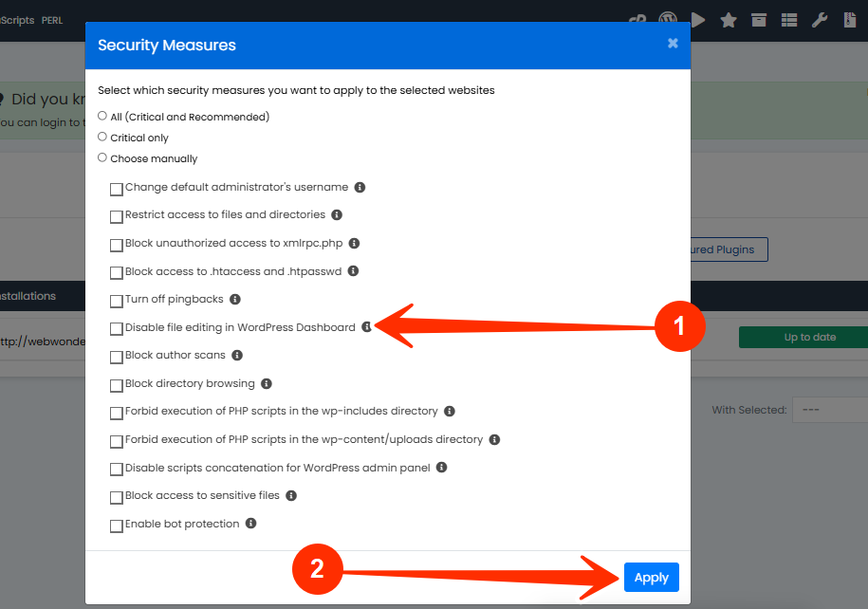Open info icon for administrator's username option
Screen dimensions: 868x609
pos(360,187)
